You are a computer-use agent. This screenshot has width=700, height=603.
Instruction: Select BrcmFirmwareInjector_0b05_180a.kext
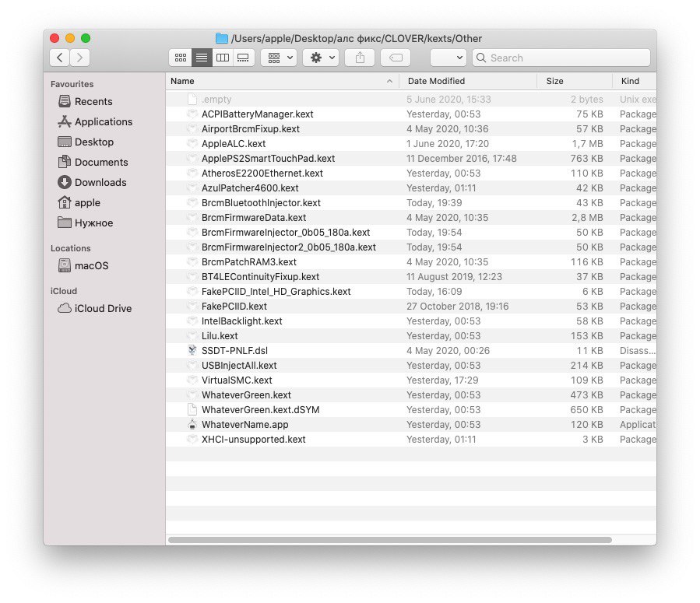click(x=410, y=232)
